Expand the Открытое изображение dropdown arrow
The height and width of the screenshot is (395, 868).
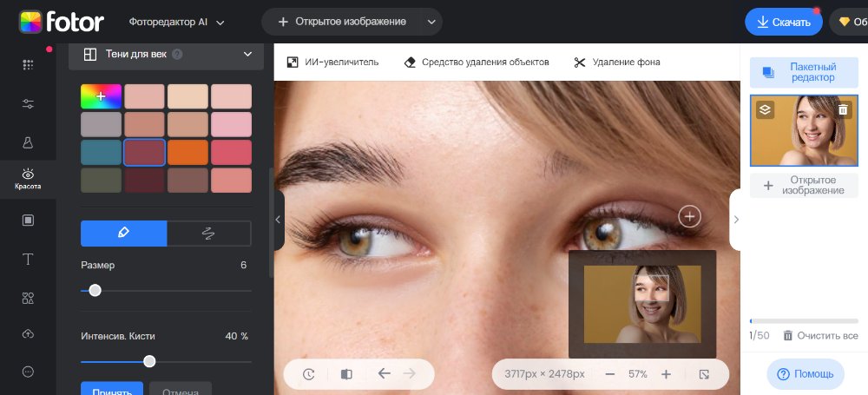[431, 23]
